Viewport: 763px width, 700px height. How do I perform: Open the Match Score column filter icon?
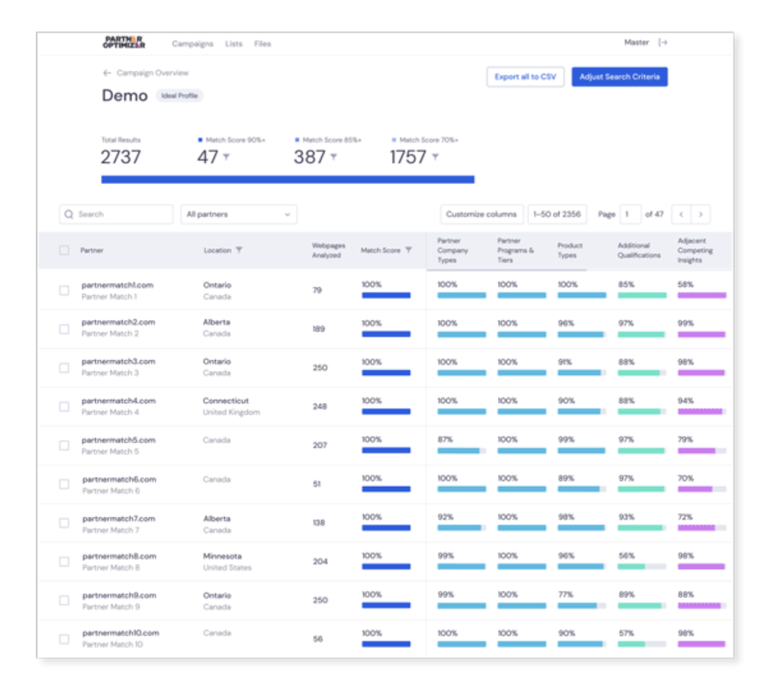(x=408, y=250)
